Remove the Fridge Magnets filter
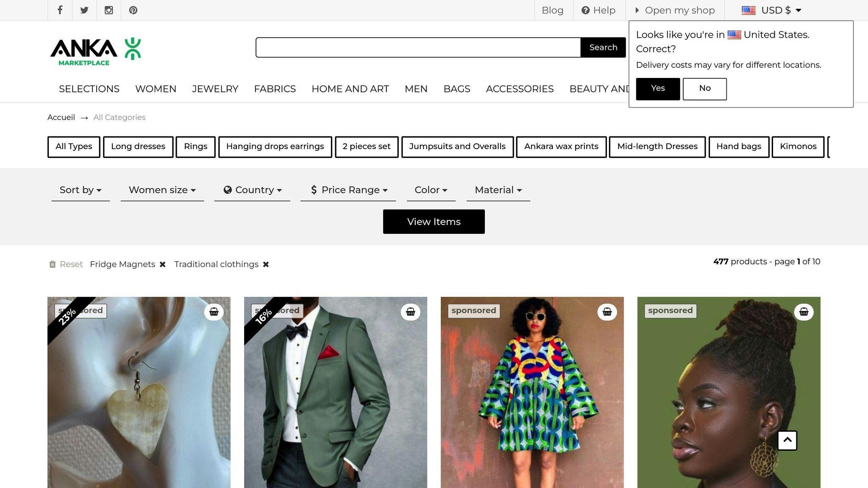The width and height of the screenshot is (868, 488). [x=163, y=264]
